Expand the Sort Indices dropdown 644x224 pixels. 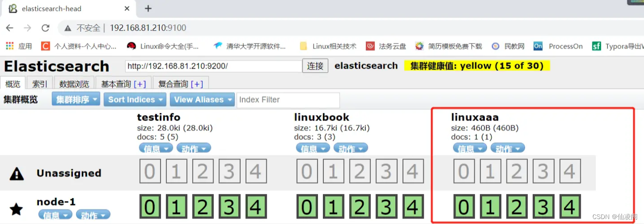pos(135,99)
